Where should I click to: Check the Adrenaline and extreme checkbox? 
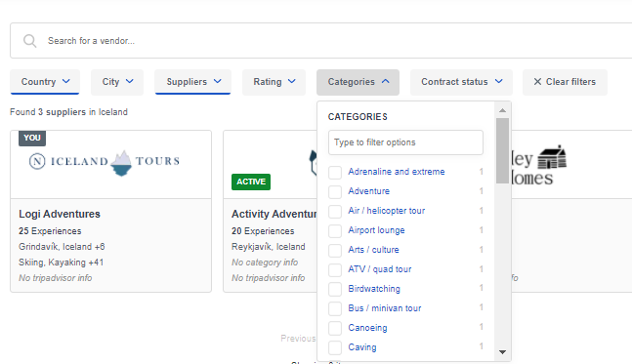(335, 173)
